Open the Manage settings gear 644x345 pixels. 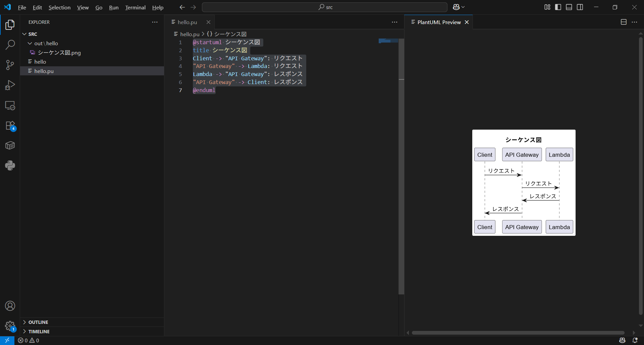click(10, 326)
